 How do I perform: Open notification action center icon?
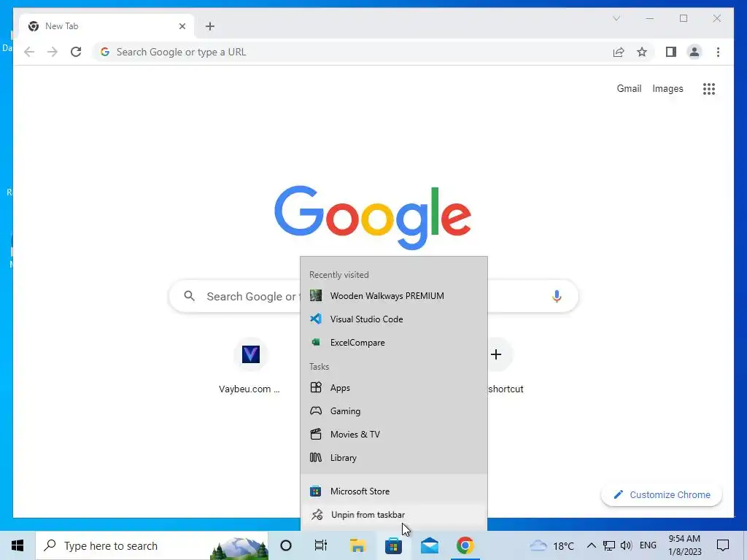tap(723, 545)
